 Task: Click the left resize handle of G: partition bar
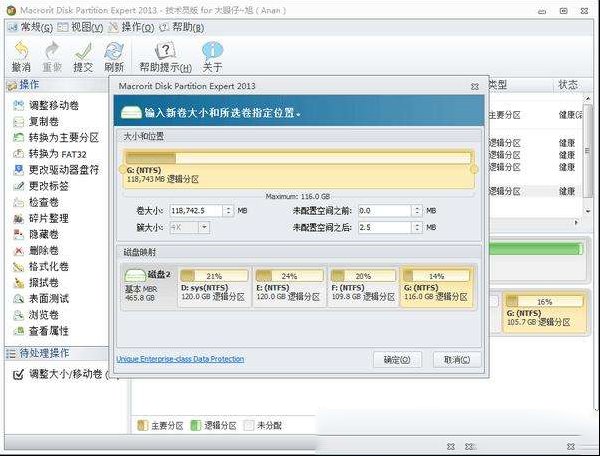pyautogui.click(x=122, y=169)
